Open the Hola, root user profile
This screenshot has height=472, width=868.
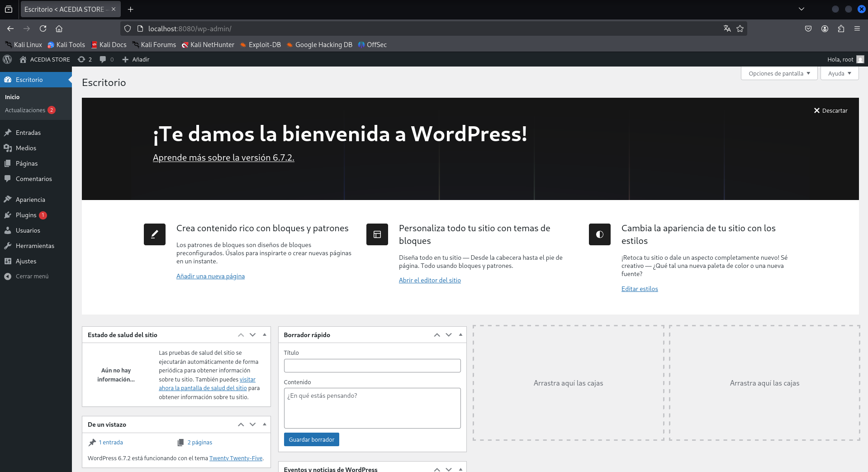[845, 59]
